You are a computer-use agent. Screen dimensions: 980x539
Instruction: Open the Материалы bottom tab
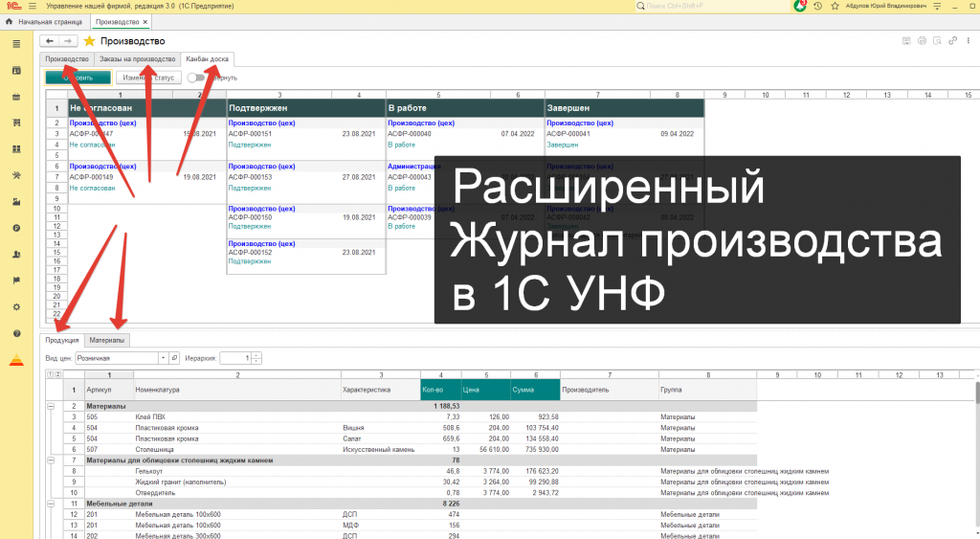pyautogui.click(x=107, y=340)
